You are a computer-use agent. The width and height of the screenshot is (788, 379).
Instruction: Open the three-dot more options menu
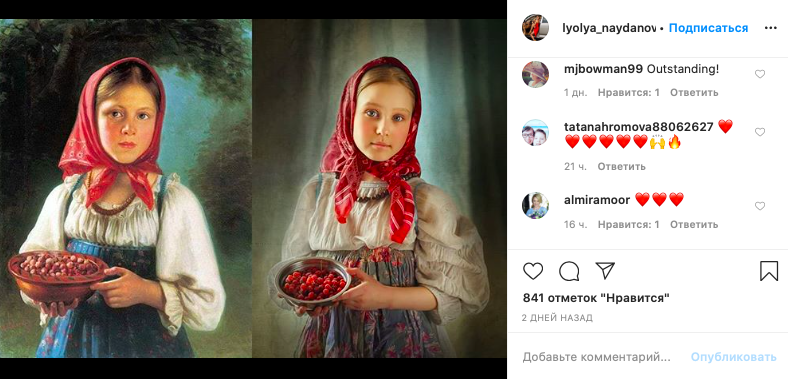(770, 28)
